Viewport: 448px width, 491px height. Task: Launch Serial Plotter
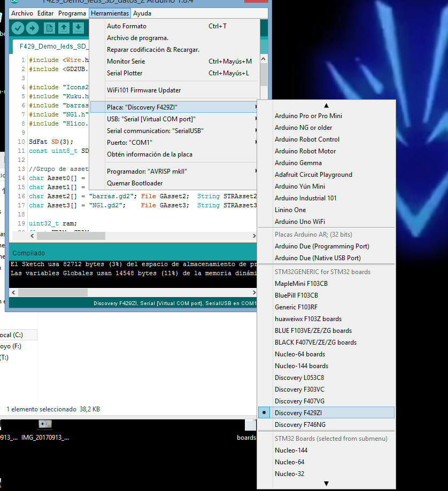click(x=175, y=73)
